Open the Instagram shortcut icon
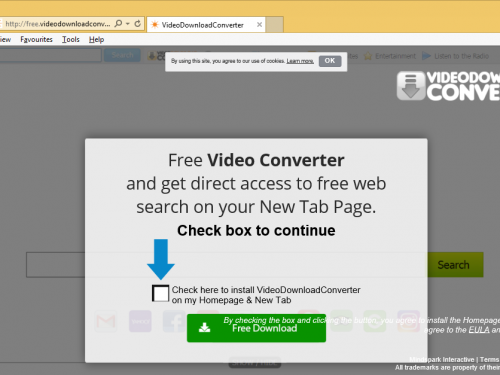This screenshot has height=375, width=500. 409,321
